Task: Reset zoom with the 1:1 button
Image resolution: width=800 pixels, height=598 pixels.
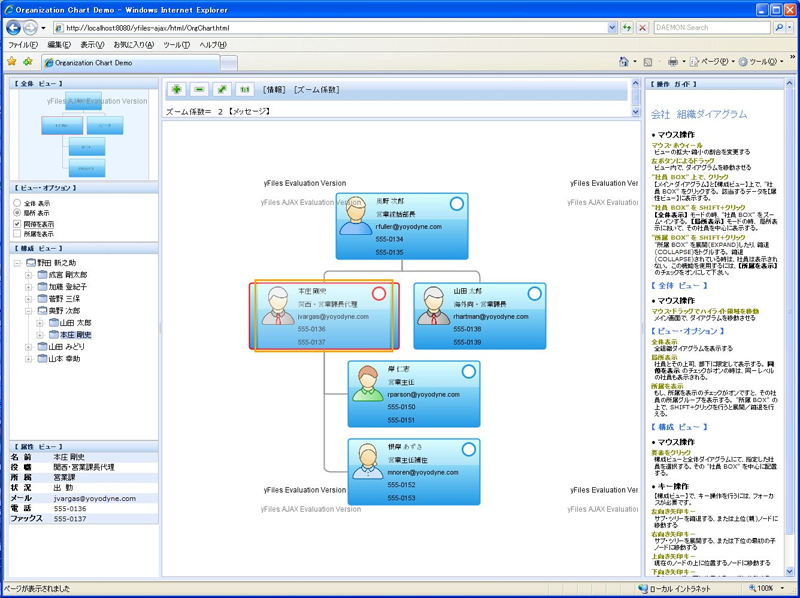Action: pos(245,90)
